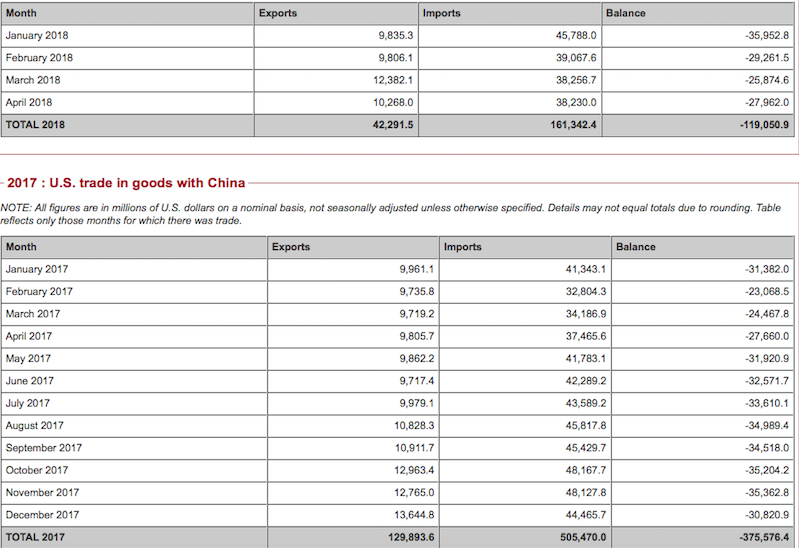The height and width of the screenshot is (548, 799).
Task: Select January 2018 imports value 45,788.0
Action: pyautogui.click(x=576, y=36)
